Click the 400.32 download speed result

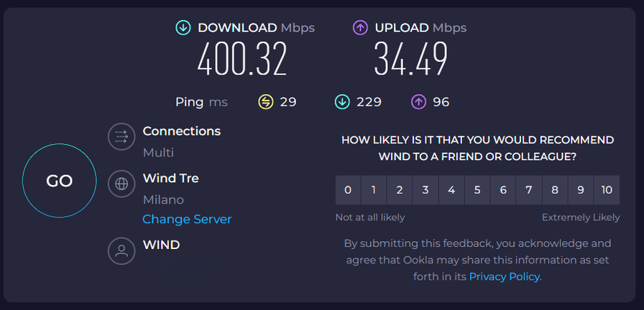pyautogui.click(x=242, y=60)
